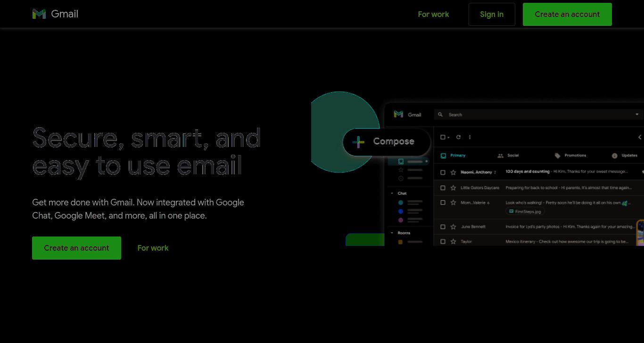
Task: Click the Compose button in the preview
Action: (387, 141)
